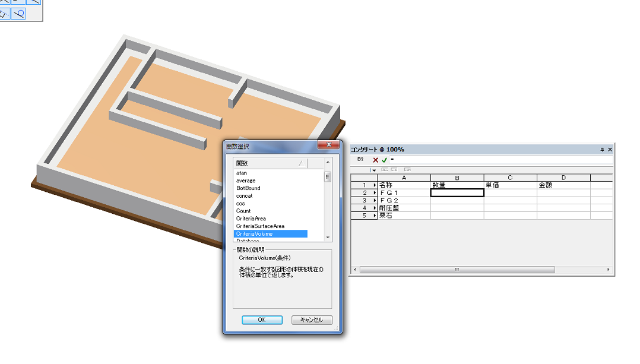Viewport: 640px width, 364px height.
Task: Close the コンクリート worksheet panel
Action: point(610,150)
